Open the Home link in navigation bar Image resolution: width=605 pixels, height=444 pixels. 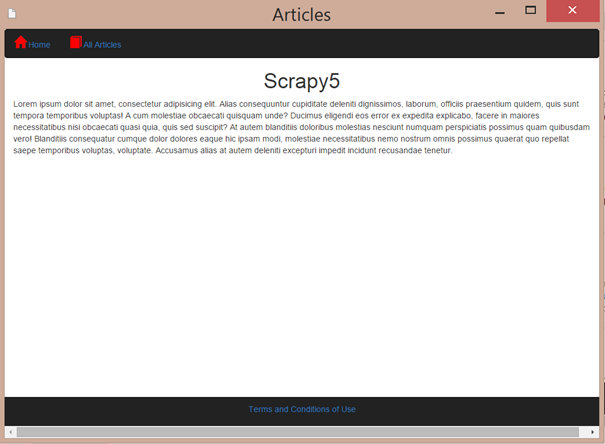click(39, 45)
